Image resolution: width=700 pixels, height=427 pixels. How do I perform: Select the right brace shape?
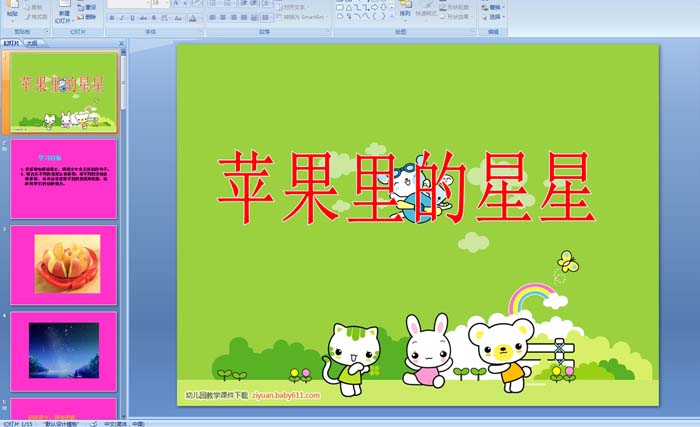tap(383, 17)
